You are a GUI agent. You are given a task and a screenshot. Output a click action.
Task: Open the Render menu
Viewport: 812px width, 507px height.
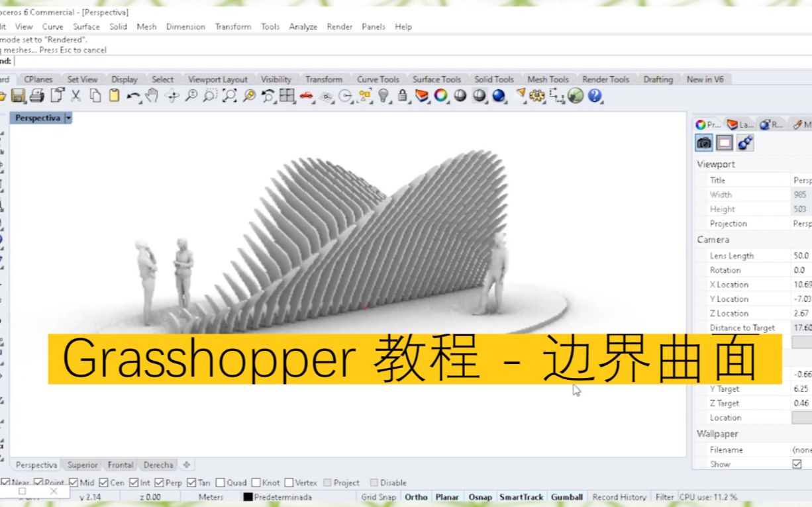point(339,26)
